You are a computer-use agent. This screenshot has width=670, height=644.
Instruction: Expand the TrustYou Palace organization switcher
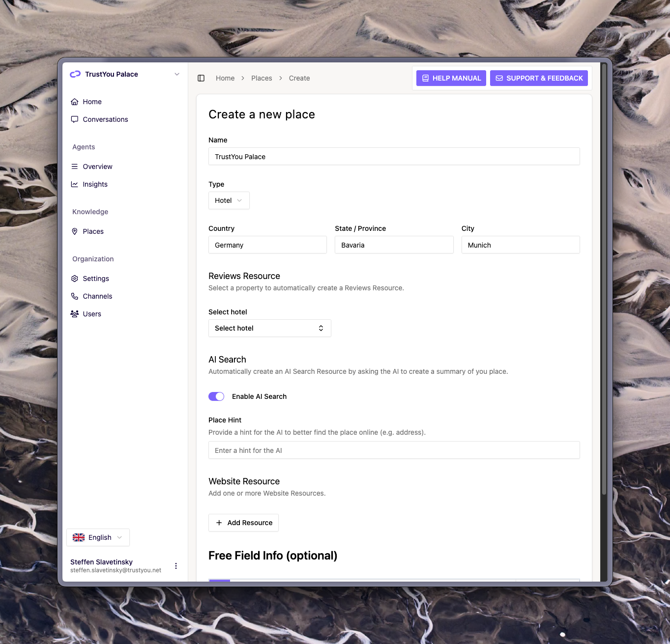click(x=125, y=74)
